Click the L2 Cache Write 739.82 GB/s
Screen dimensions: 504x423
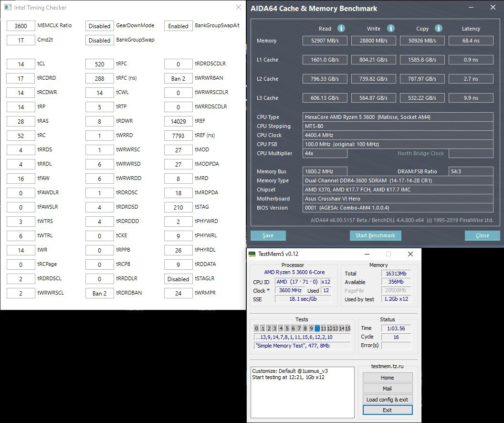tap(374, 79)
